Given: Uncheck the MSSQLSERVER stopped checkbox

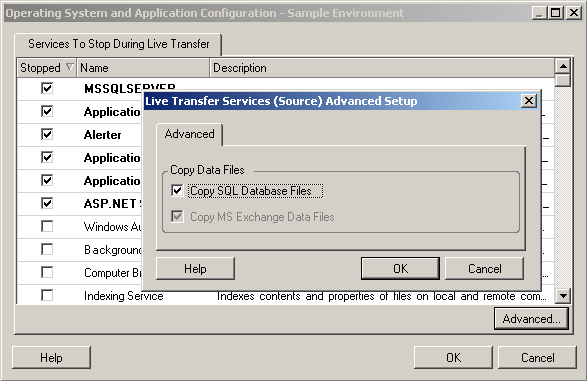Looking at the screenshot, I should click(x=47, y=88).
